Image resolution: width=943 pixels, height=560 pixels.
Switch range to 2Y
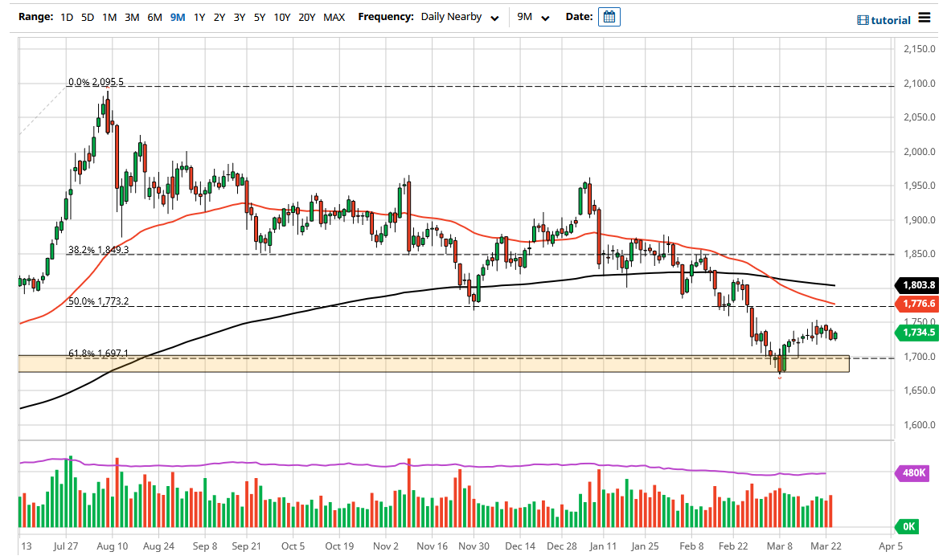[x=219, y=18]
